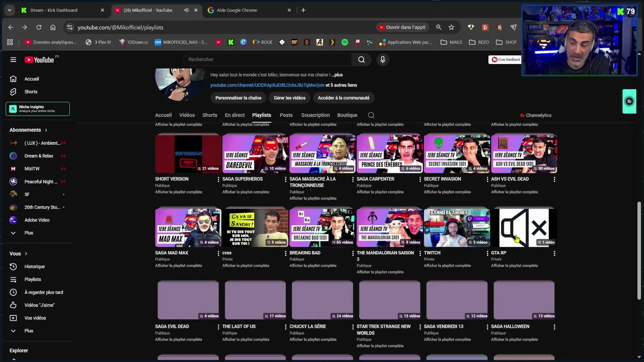644x362 pixels.
Task: Select the En direct channel tab
Action: tap(234, 115)
